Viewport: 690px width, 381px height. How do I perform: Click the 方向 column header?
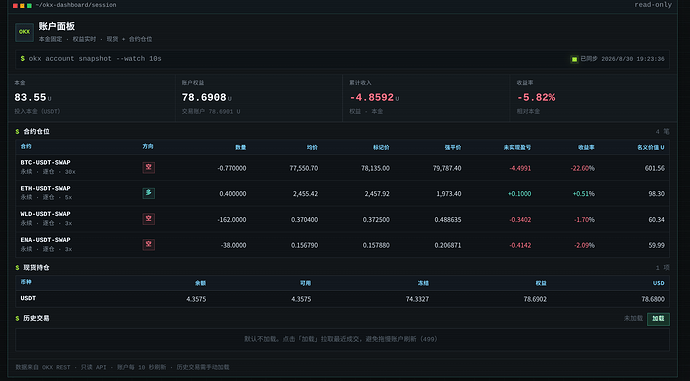point(148,147)
